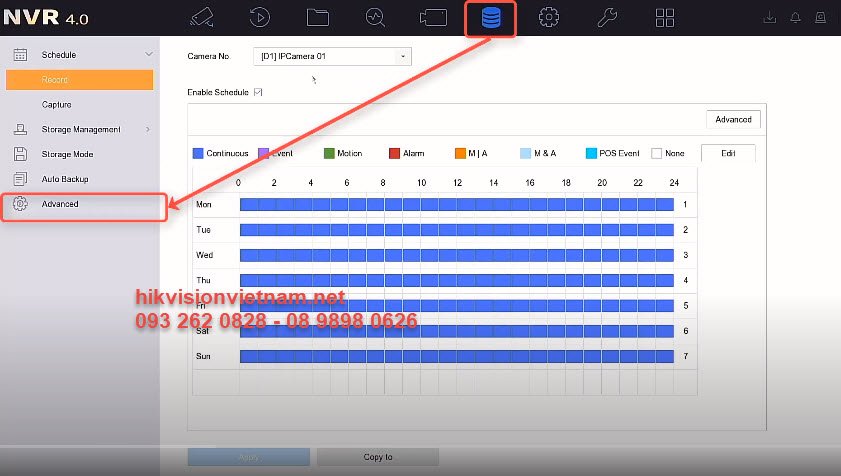841x476 pixels.
Task: Click the Apply button
Action: [248, 457]
